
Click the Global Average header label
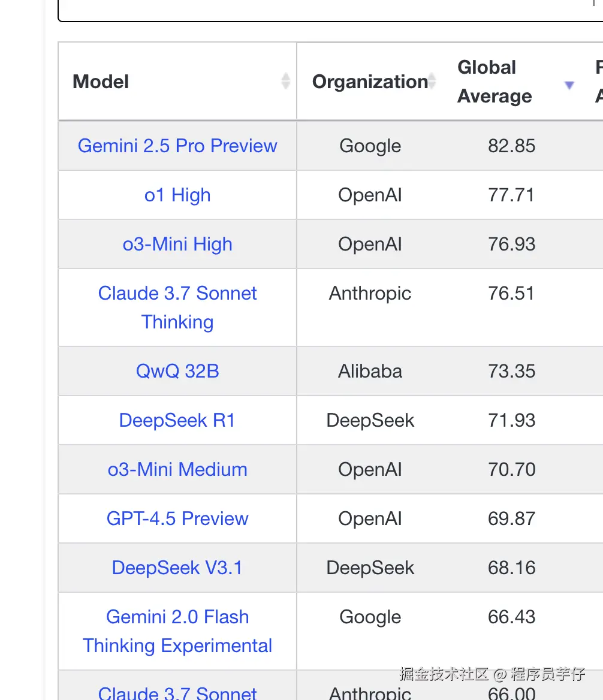495,82
